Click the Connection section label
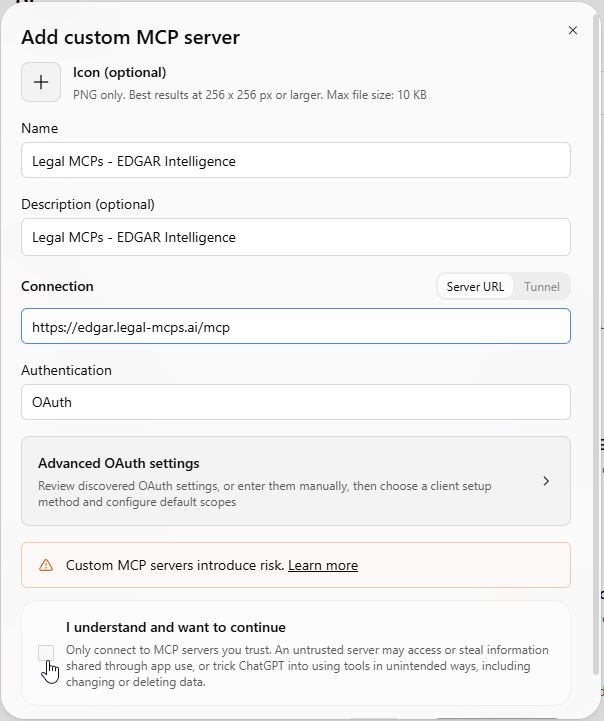Screen dimensions: 604x721 point(57,286)
